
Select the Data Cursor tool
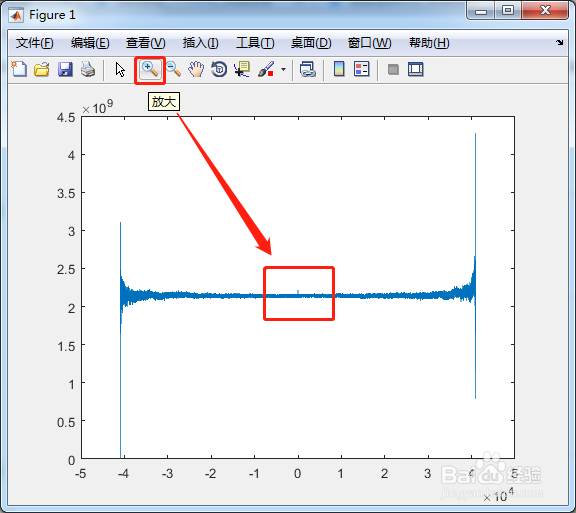pyautogui.click(x=242, y=69)
